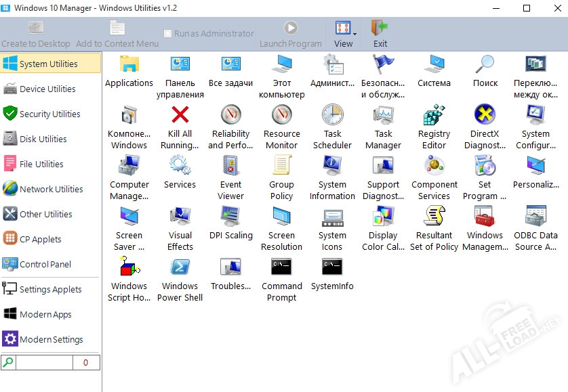The image size is (568, 392).
Task: Select the Display Color Calibration icon
Action: [383, 217]
